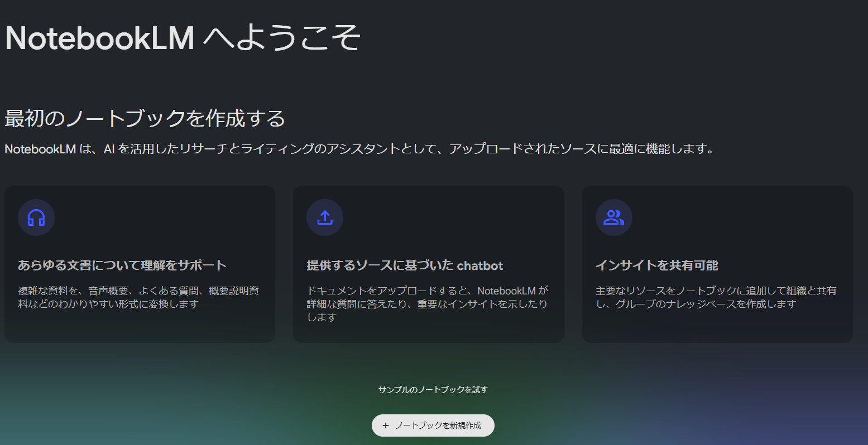Click the plus icon inside the create button

(x=385, y=425)
